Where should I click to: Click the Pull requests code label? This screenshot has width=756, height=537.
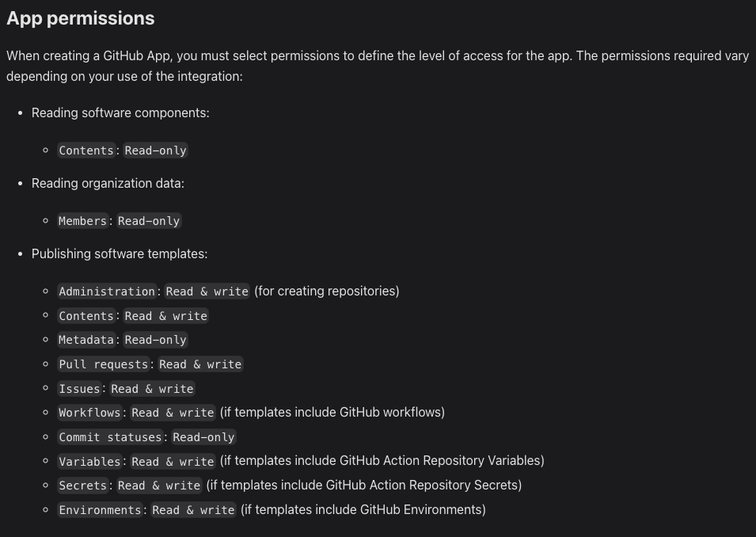click(104, 364)
